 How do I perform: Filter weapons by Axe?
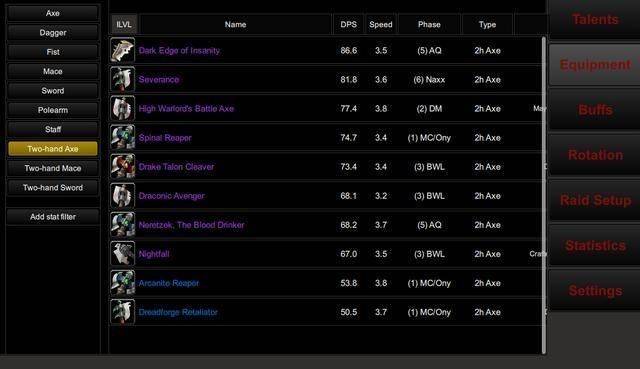point(53,13)
